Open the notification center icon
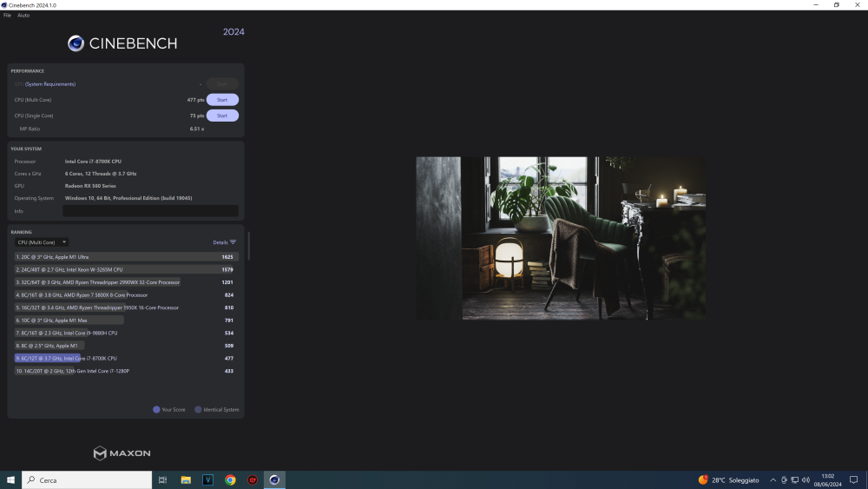Screen dimensions: 868x489 pos(853,480)
